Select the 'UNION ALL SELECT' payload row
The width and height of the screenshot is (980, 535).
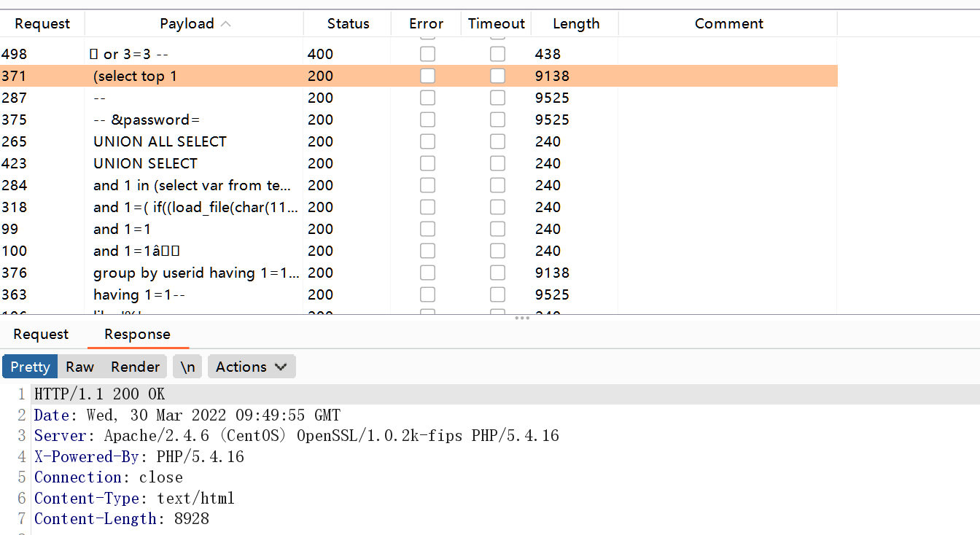click(419, 141)
